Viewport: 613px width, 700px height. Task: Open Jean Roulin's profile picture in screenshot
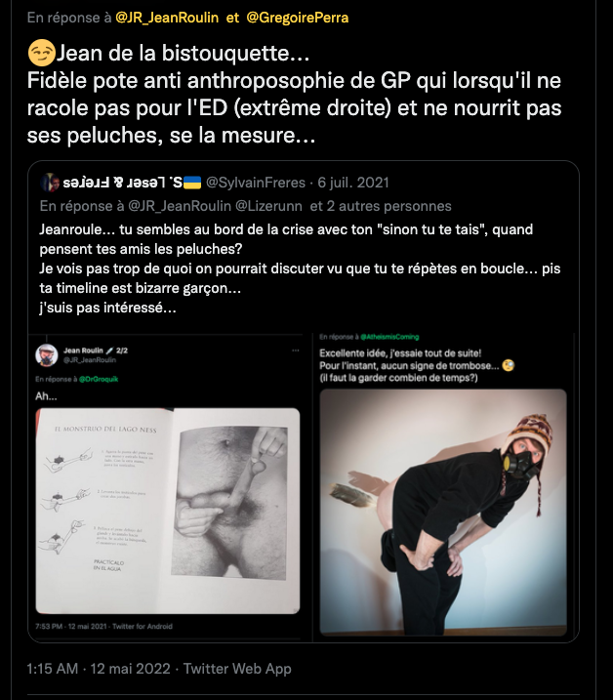coord(47,355)
